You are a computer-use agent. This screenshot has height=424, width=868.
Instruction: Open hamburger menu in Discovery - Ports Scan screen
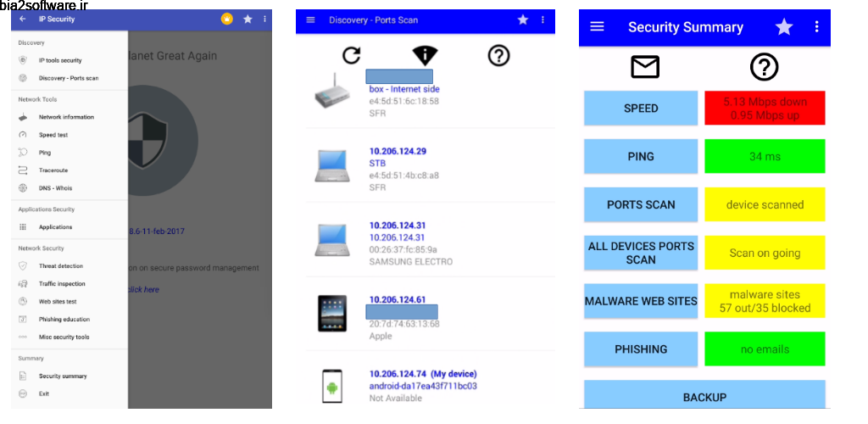(310, 20)
